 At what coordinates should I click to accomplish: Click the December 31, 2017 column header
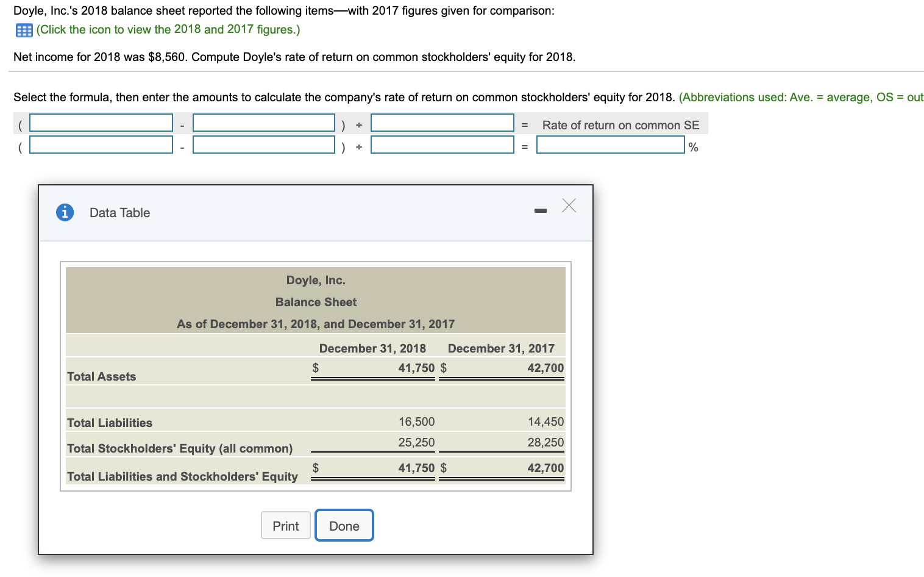coord(501,348)
